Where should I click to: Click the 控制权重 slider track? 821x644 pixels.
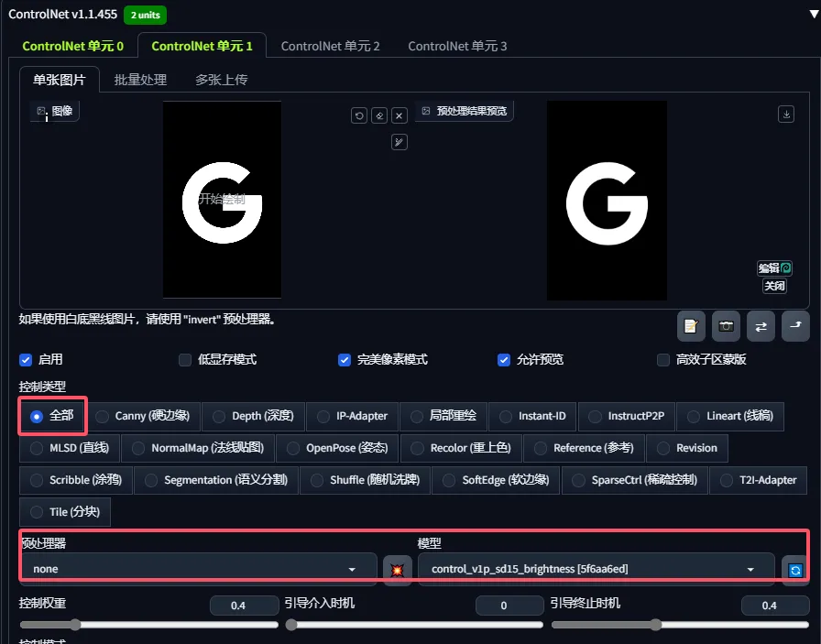148,625
